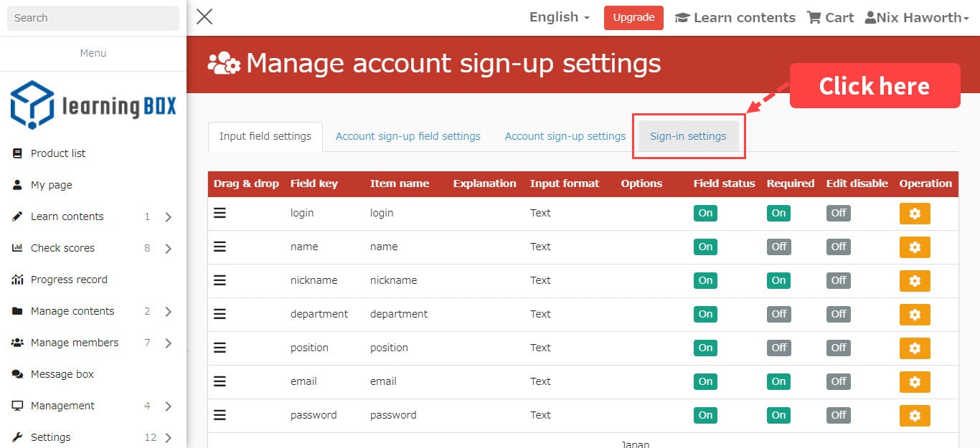980x448 pixels.
Task: Click the red Upgrade button
Action: tap(633, 18)
